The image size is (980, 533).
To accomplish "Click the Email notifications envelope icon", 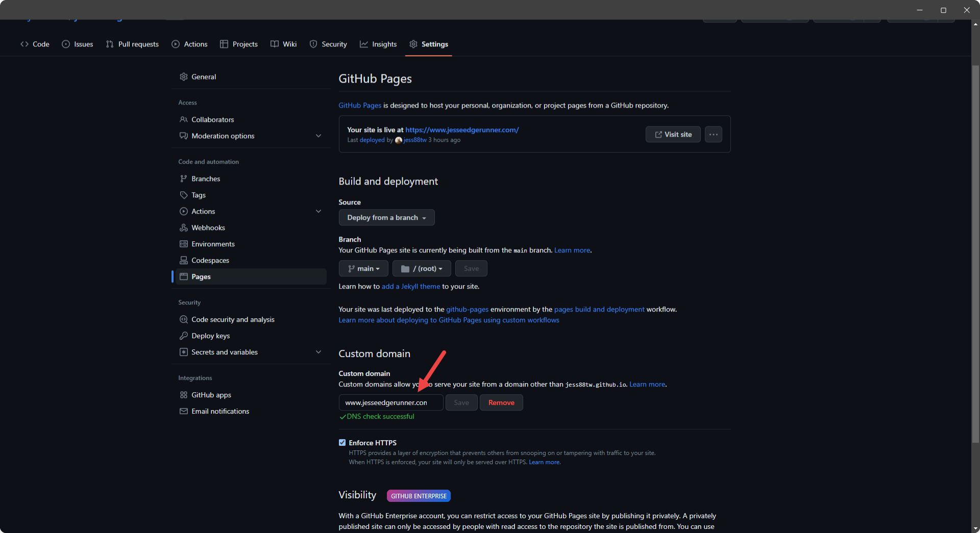I will pos(184,411).
